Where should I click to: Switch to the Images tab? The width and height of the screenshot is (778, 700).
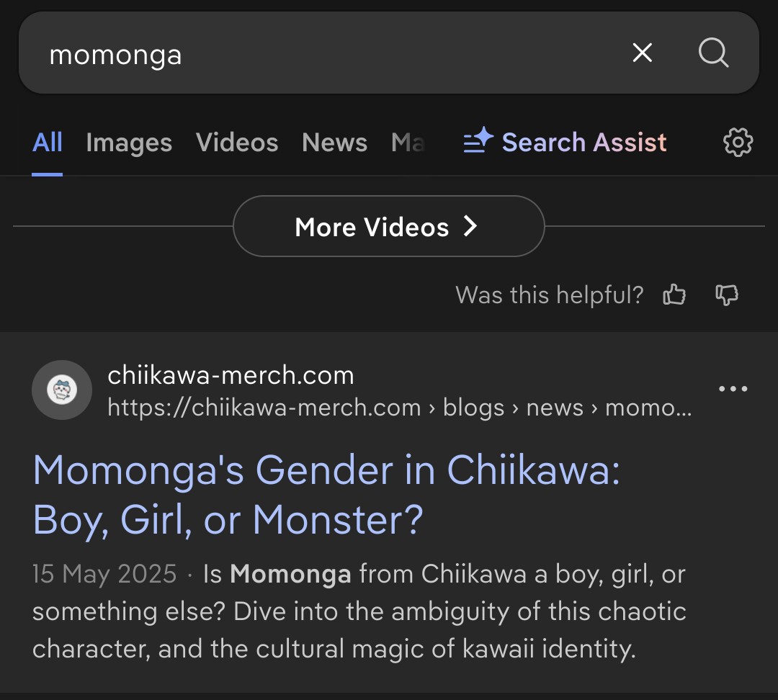click(129, 143)
